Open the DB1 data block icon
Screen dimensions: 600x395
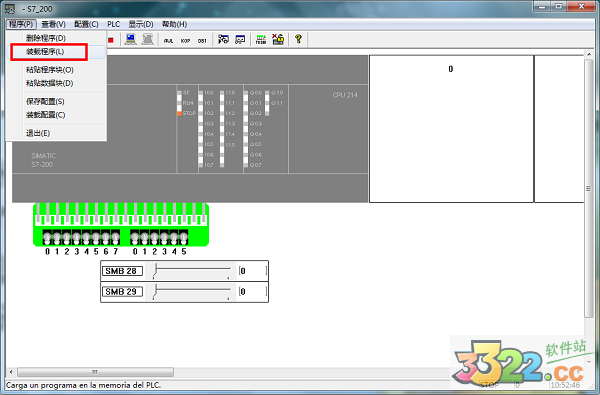click(x=202, y=40)
